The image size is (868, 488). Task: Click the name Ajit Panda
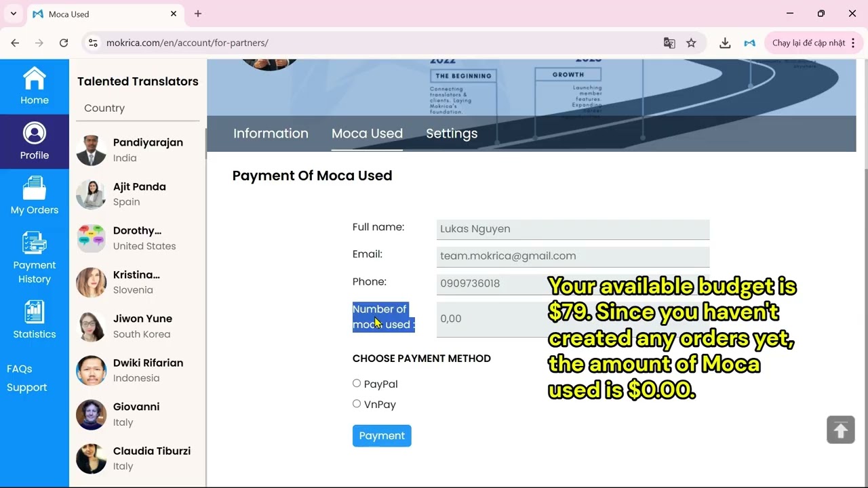[x=139, y=186]
